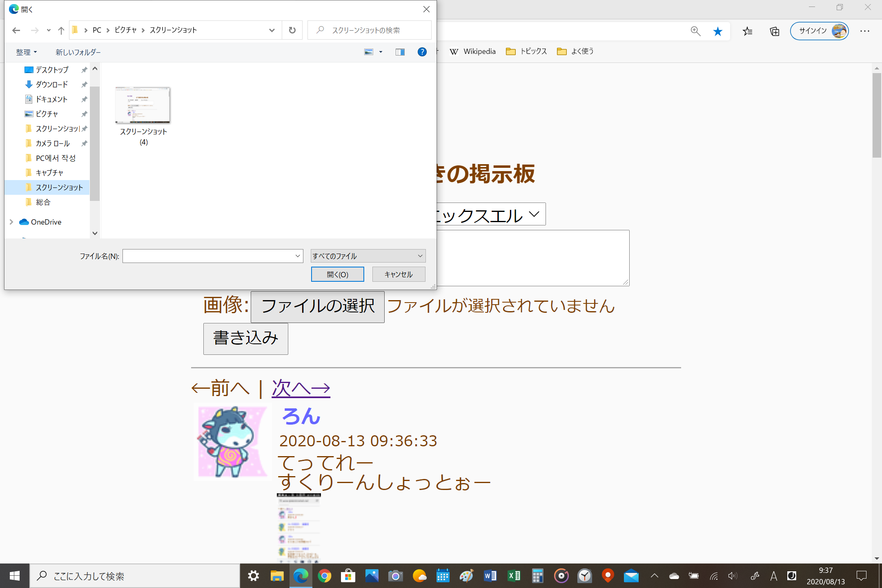Viewport: 882px width, 588px height.
Task: Click the page vertical scrollbar thumb
Action: (x=876, y=114)
